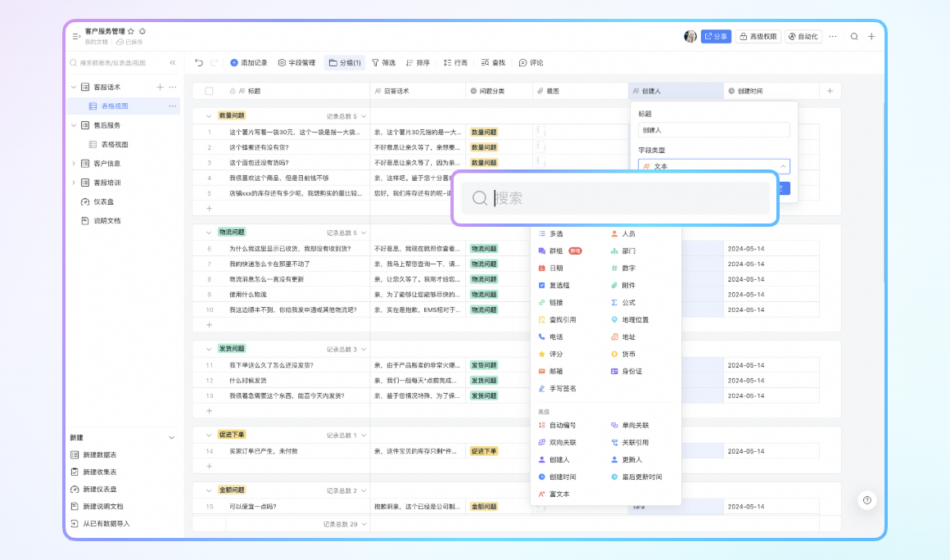Select the 人员 field type option
The width and height of the screenshot is (950, 560).
point(623,233)
